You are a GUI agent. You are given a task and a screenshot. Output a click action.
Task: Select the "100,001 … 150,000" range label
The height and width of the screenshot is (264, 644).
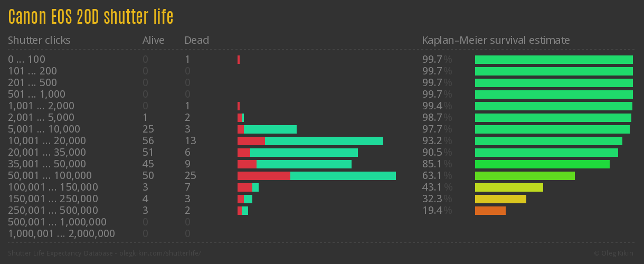pyautogui.click(x=53, y=187)
